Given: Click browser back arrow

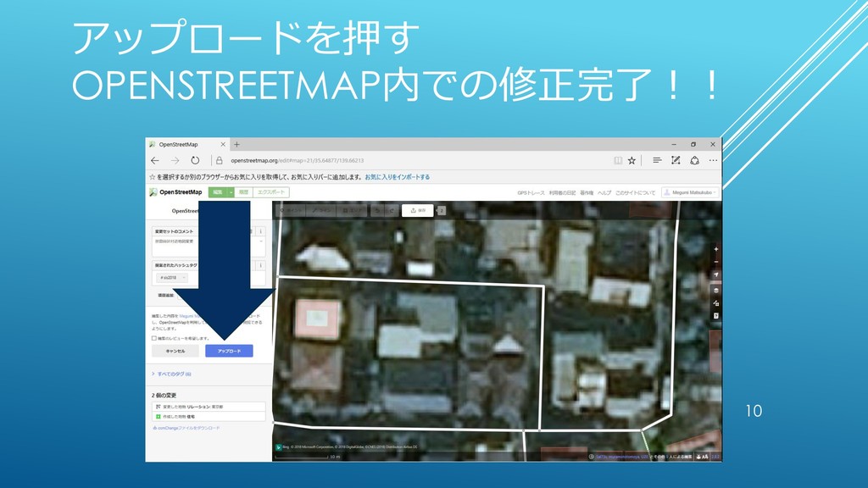Looking at the screenshot, I should click(155, 160).
